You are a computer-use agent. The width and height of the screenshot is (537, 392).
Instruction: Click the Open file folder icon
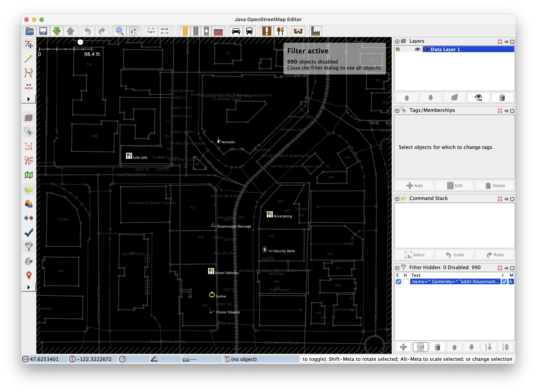(x=30, y=31)
